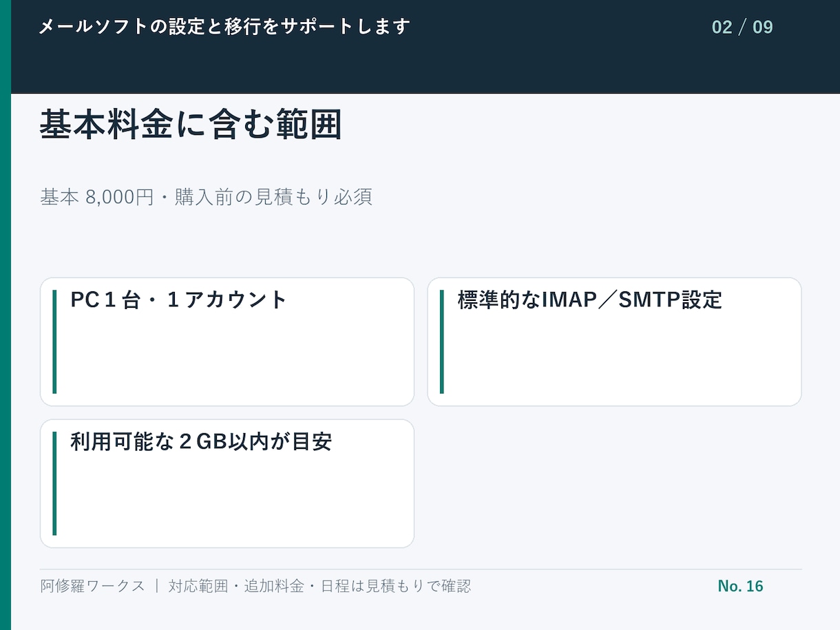
Task: Click the header text メールソフトの設定と移行をサポートします
Action: [x=224, y=27]
